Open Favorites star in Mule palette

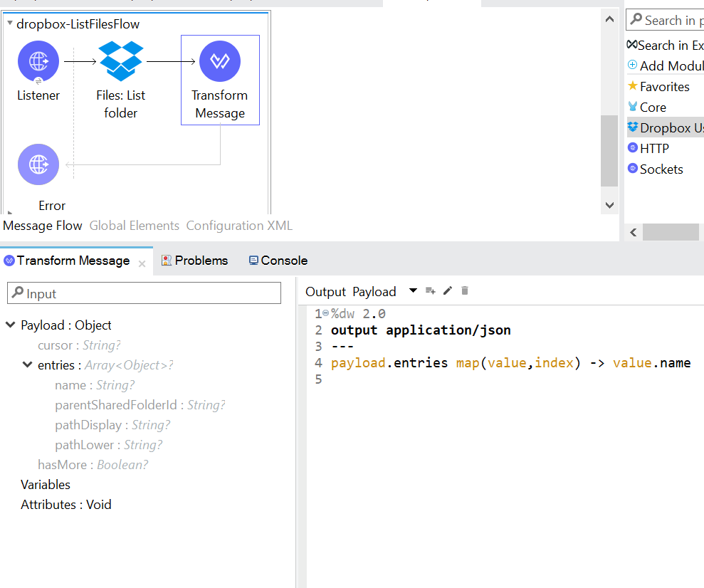(x=659, y=87)
